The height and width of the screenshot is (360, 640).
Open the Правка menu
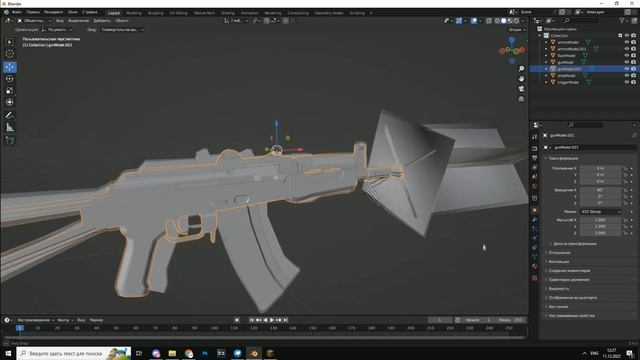pos(33,12)
